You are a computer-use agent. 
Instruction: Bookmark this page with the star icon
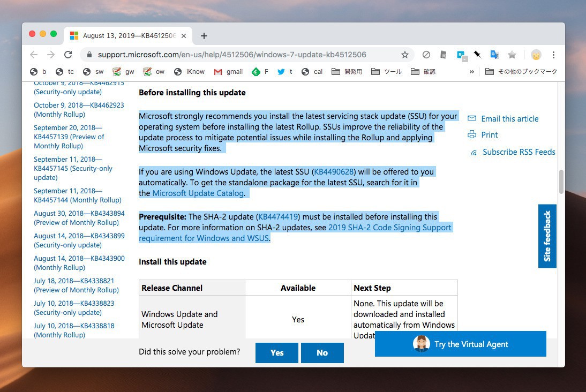coord(405,55)
